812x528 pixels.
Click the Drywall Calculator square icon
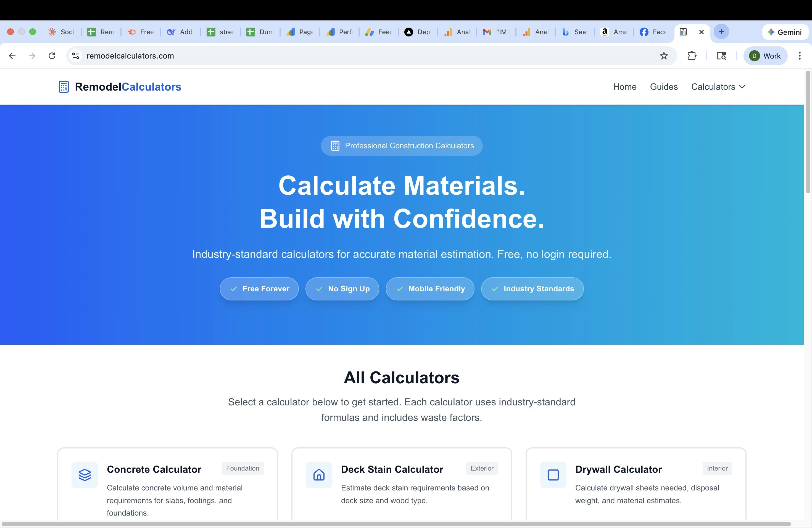click(553, 474)
